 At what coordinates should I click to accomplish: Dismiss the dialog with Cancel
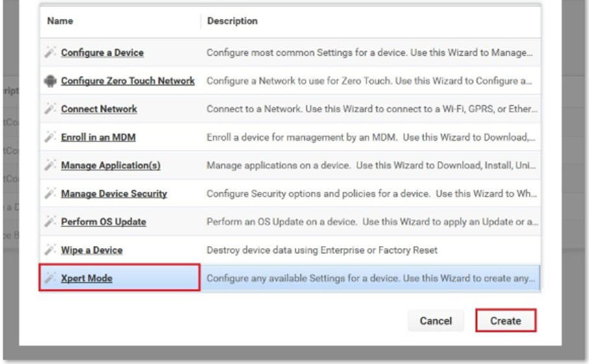pyautogui.click(x=435, y=321)
